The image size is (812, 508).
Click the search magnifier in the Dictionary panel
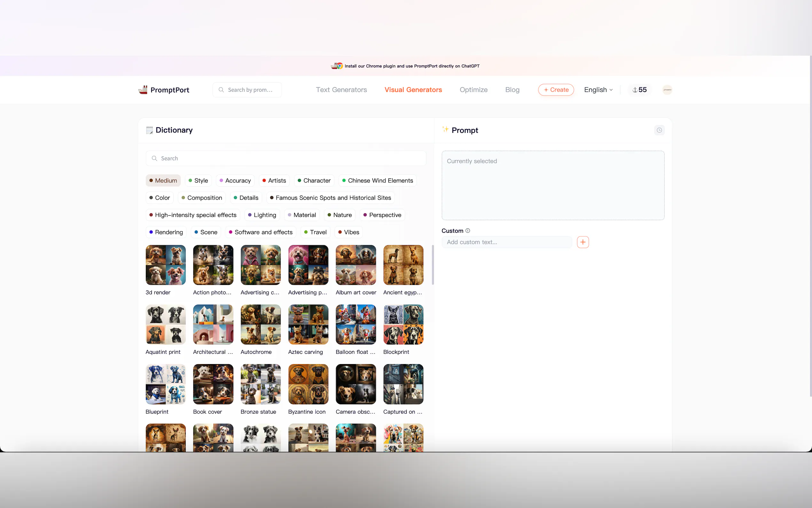tap(154, 158)
